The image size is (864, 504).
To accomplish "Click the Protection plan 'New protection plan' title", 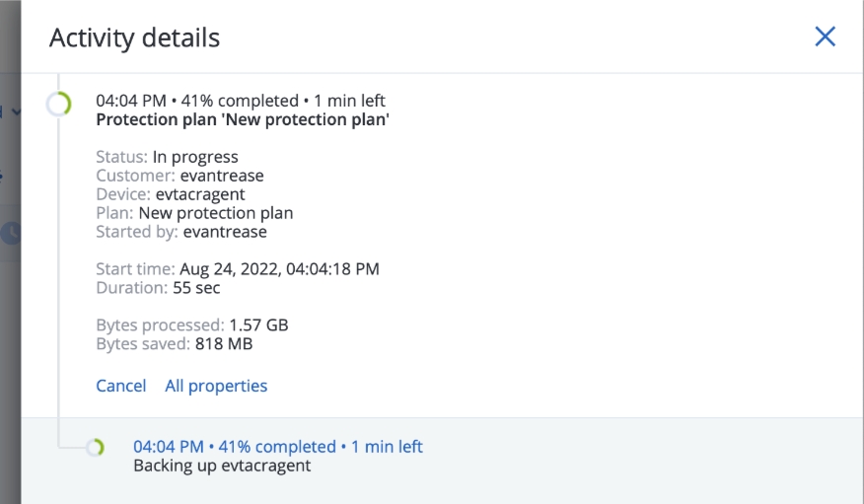I will [243, 120].
